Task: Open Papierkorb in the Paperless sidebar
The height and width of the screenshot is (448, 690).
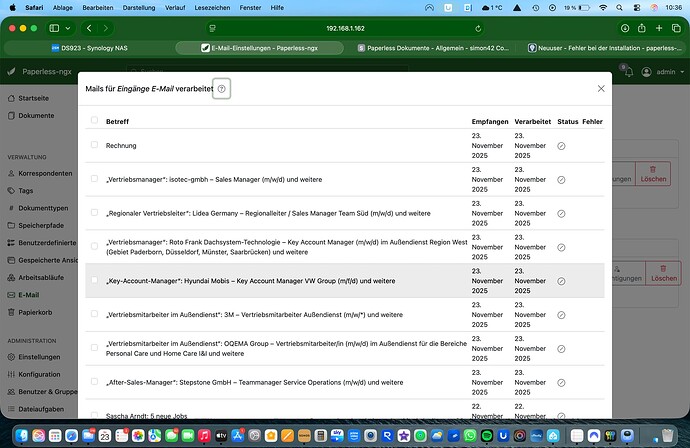Action: (x=30, y=312)
